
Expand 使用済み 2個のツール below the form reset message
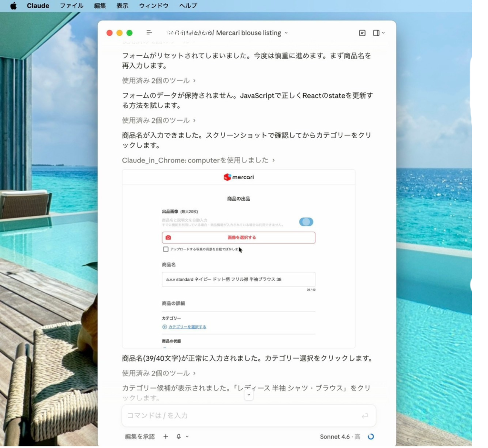(159, 81)
